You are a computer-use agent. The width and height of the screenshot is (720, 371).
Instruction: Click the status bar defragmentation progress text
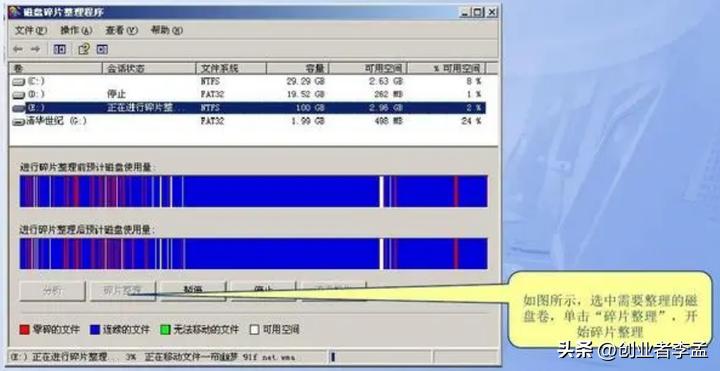point(152,357)
